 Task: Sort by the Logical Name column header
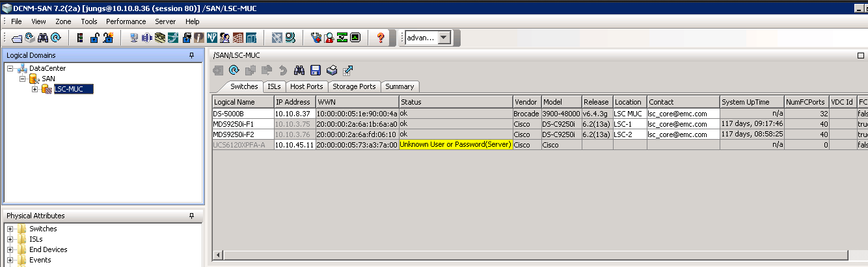(243, 102)
